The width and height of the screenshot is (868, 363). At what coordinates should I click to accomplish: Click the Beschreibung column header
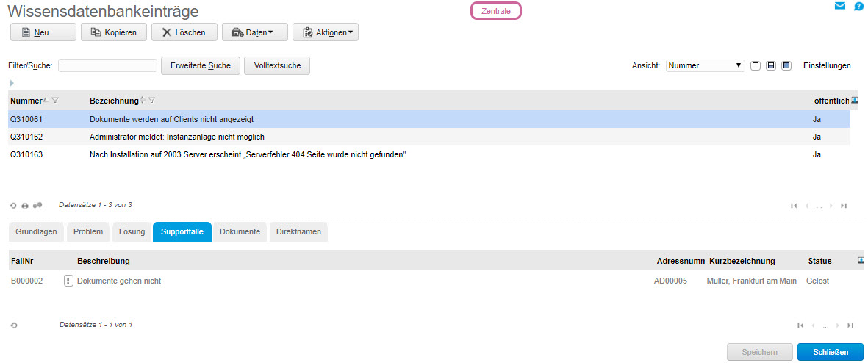coord(104,261)
